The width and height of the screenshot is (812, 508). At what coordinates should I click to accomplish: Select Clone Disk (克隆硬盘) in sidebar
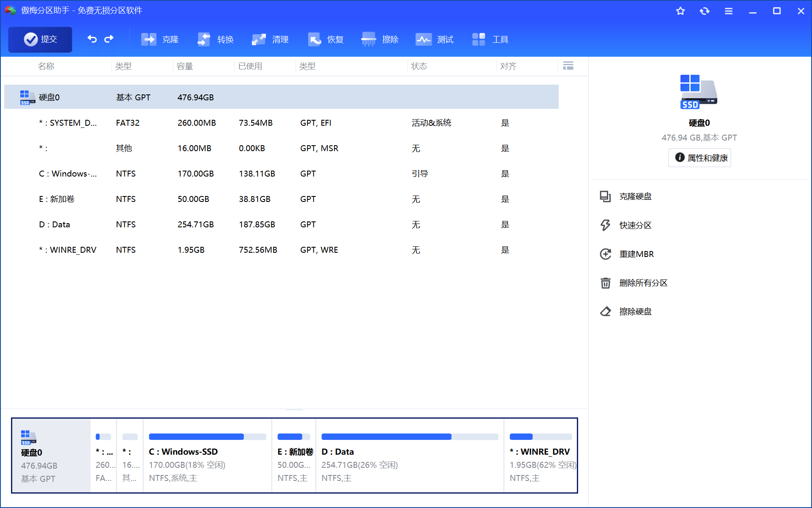tap(635, 196)
